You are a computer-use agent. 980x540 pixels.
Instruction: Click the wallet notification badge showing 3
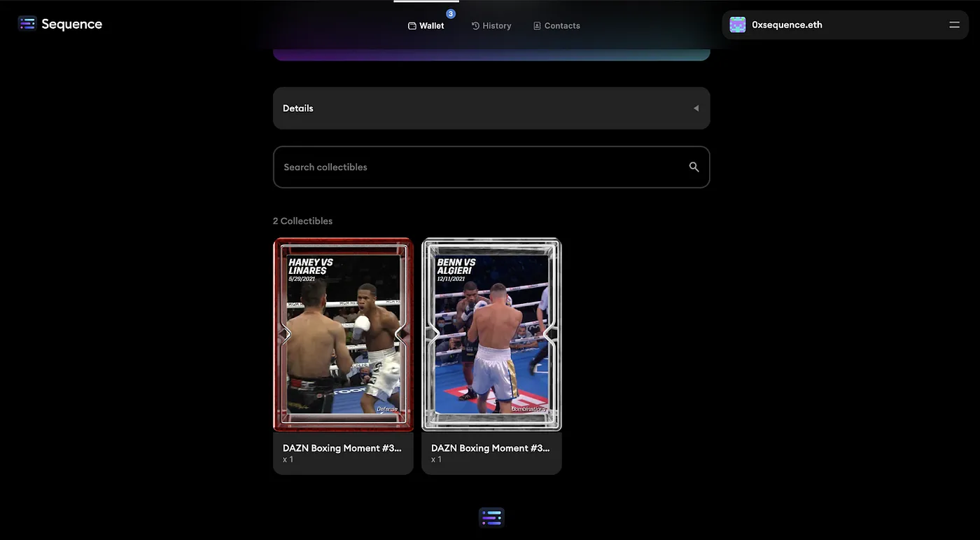(451, 14)
